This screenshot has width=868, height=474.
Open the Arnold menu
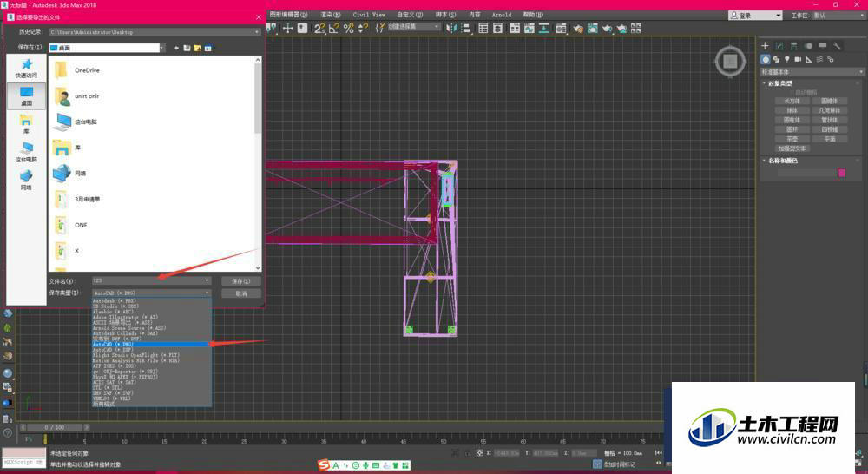502,15
